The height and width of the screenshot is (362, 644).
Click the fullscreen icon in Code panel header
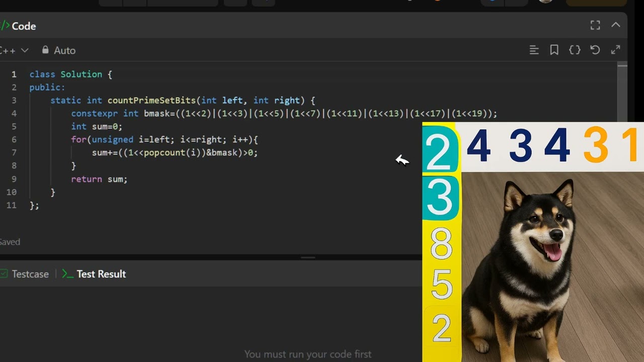(x=595, y=25)
